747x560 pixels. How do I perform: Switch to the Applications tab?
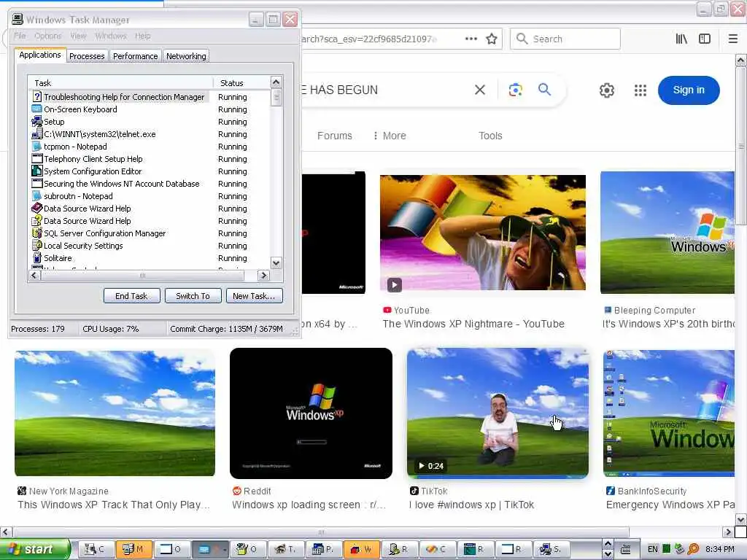point(40,55)
